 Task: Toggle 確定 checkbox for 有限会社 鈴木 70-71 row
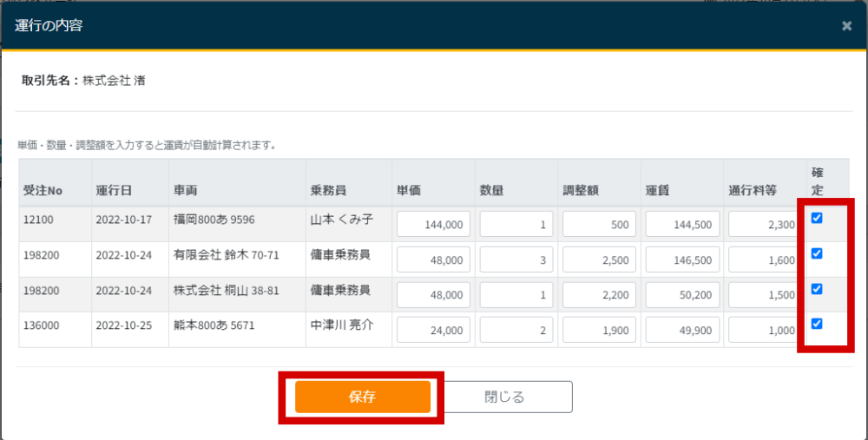pos(817,253)
